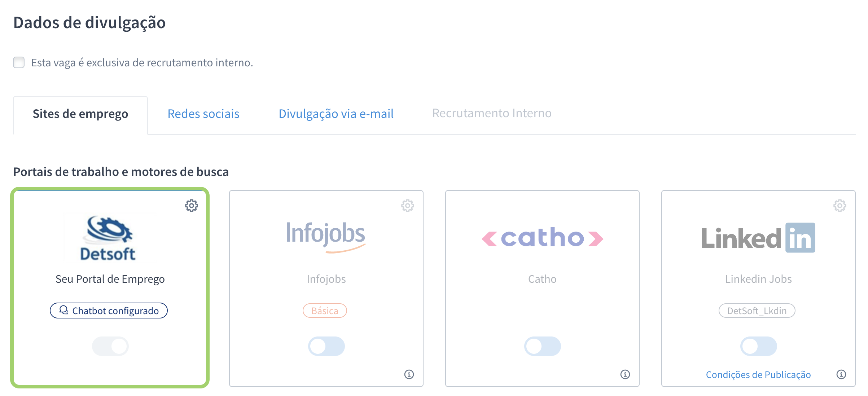The image size is (868, 396).
Task: Show info icon on LinkedIn Jobs card
Action: [841, 374]
